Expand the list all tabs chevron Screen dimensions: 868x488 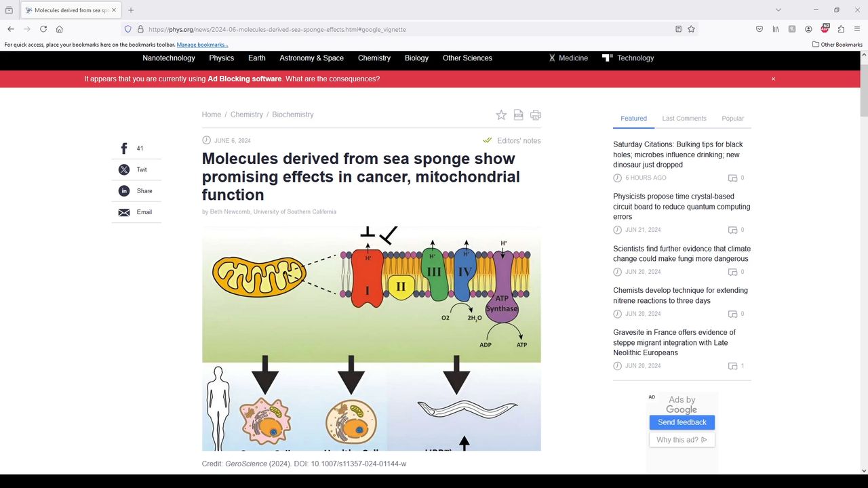(778, 10)
